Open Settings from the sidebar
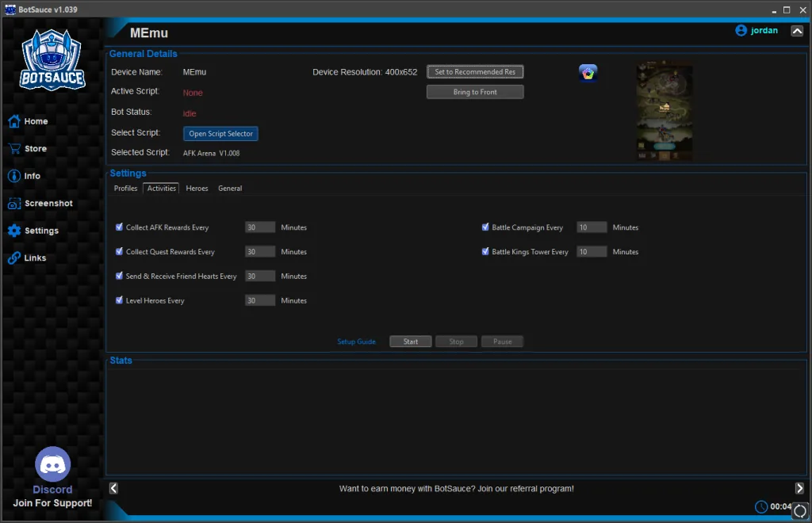Image resolution: width=812 pixels, height=523 pixels. [33, 231]
